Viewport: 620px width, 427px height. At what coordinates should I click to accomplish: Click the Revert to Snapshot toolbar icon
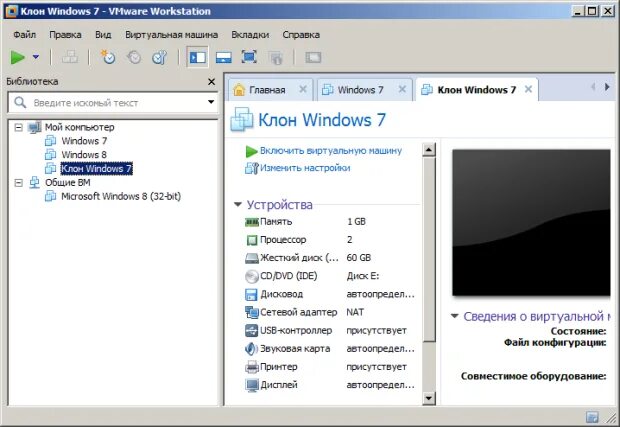(x=134, y=57)
